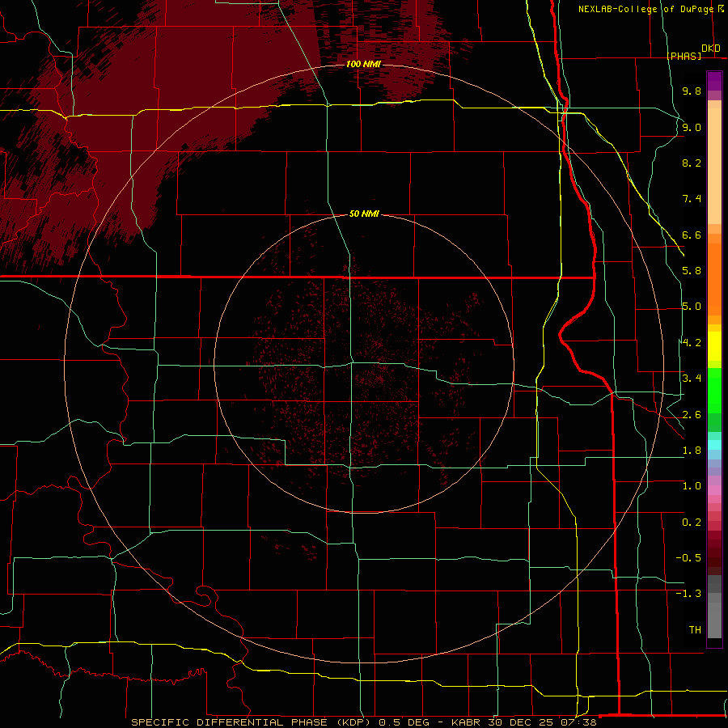
Task: Click the -0.5 value on the color scale
Action: click(x=688, y=558)
